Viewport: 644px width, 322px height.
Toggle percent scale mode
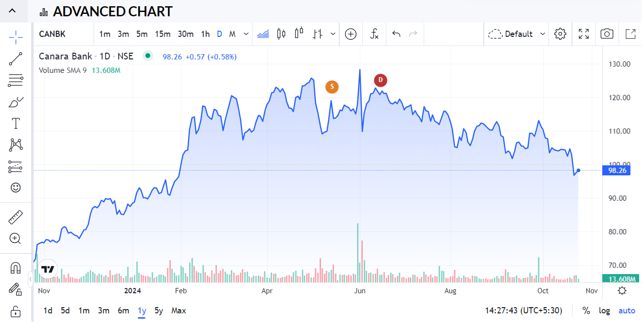pyautogui.click(x=586, y=310)
